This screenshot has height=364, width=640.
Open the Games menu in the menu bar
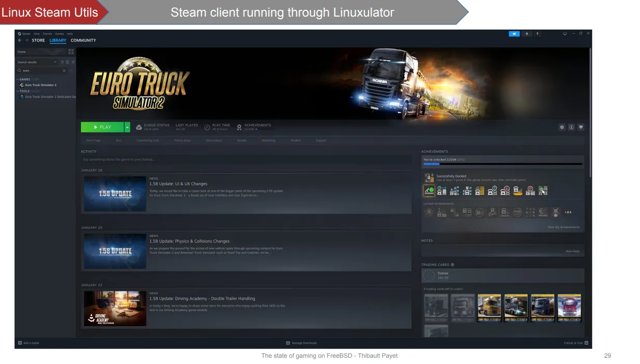coord(60,34)
